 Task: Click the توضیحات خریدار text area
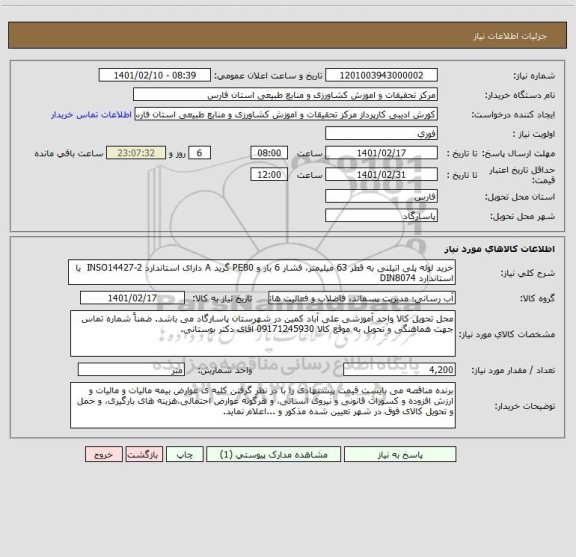pyautogui.click(x=263, y=405)
